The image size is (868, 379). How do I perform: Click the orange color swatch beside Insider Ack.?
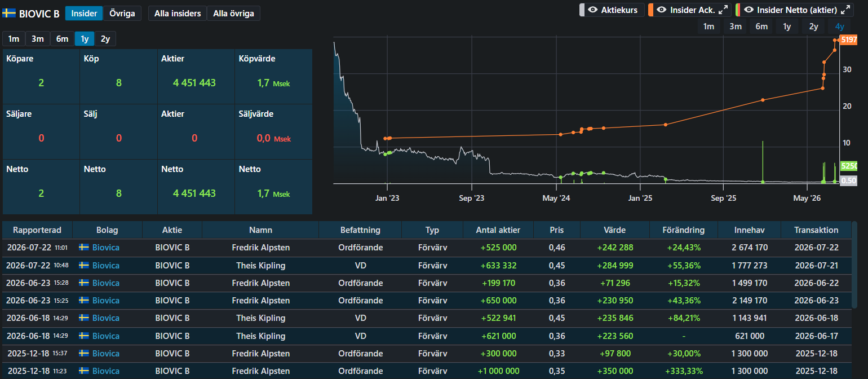pos(650,10)
